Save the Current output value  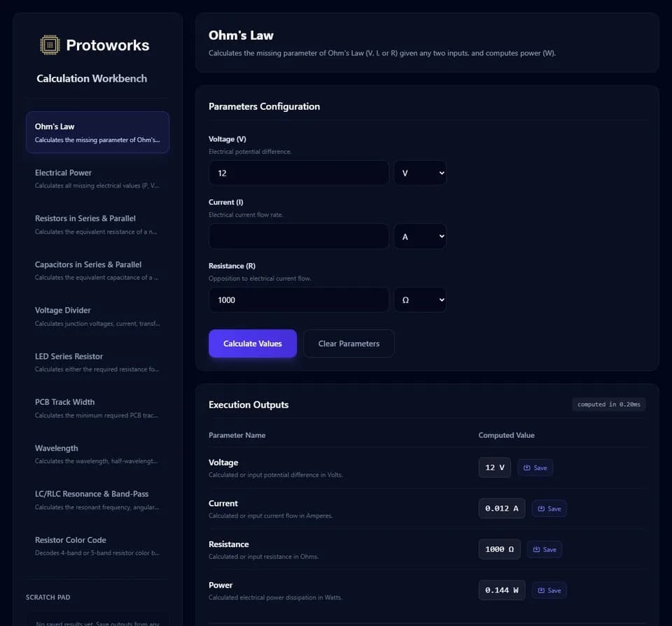pos(549,508)
